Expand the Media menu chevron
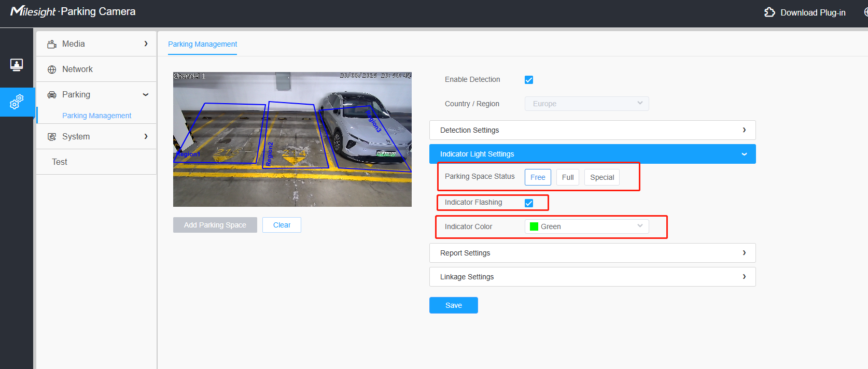Screen dimensions: 868x369 point(146,44)
